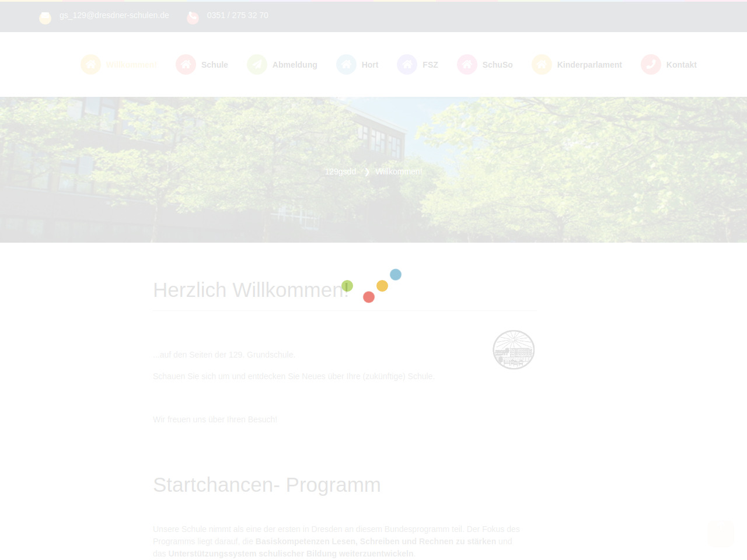
Task: Open the Abmeldung navigation text link
Action: (295, 65)
